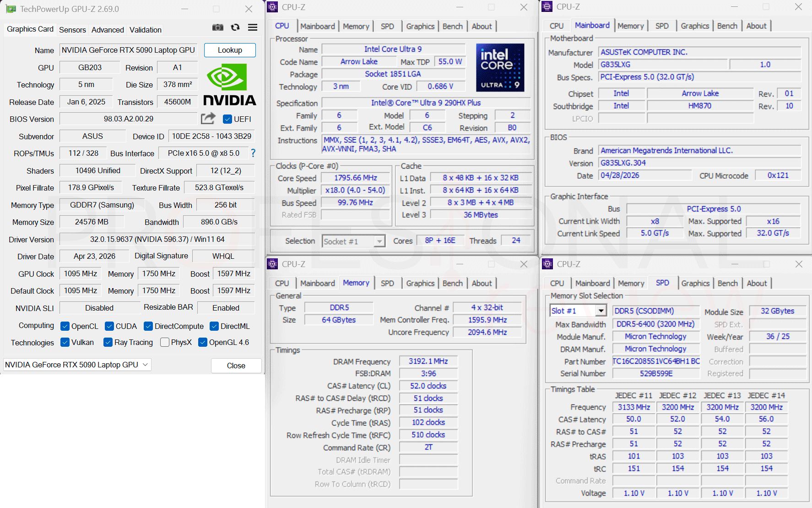This screenshot has width=812, height=508.
Task: Click the Max Bandwidth DDR5-6400 value
Action: coord(656,324)
